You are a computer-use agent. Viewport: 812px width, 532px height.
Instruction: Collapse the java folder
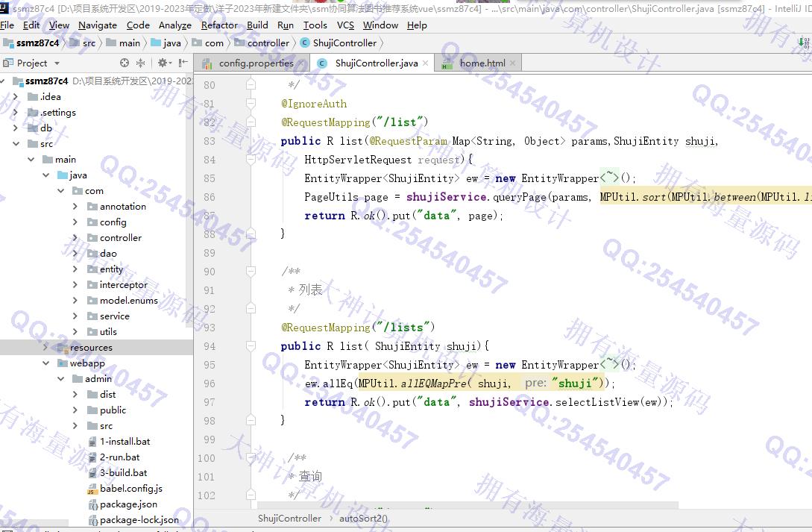point(45,175)
